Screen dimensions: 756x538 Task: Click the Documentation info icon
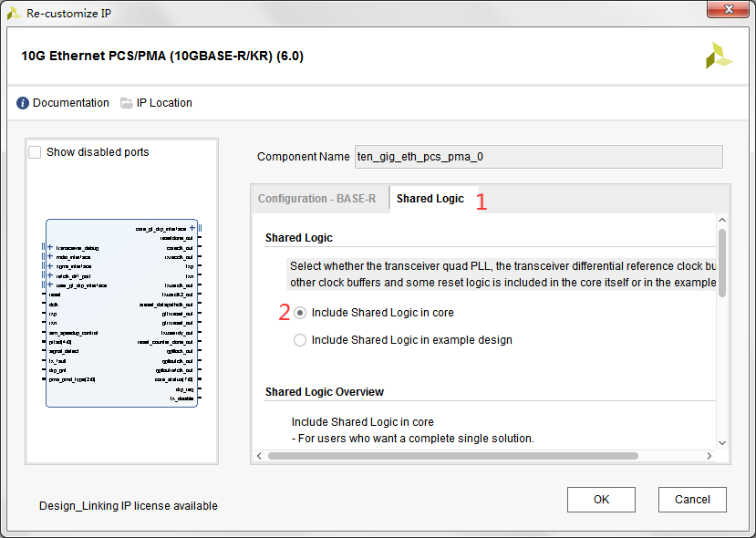pos(23,103)
